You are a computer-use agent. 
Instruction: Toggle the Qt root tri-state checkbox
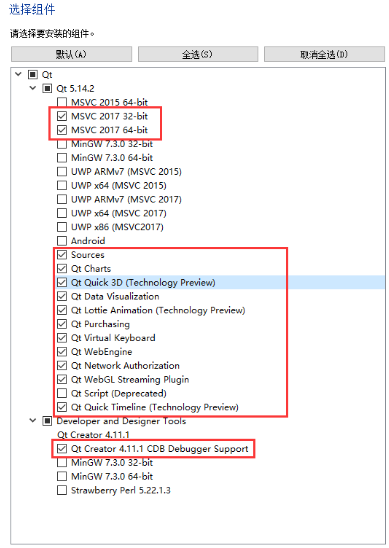33,74
